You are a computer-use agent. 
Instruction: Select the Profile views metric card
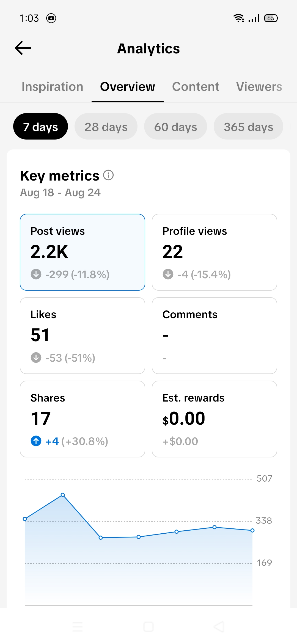tap(215, 252)
